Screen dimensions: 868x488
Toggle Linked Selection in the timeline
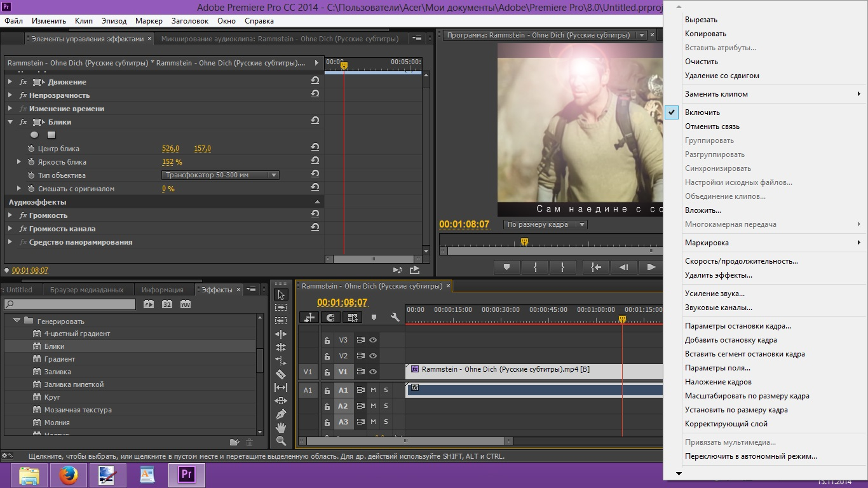[x=353, y=317]
